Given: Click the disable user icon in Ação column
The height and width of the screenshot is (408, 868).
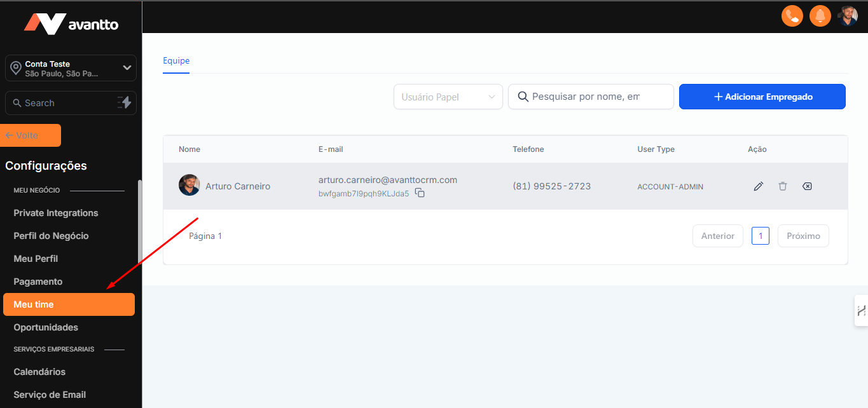Looking at the screenshot, I should click(x=807, y=186).
